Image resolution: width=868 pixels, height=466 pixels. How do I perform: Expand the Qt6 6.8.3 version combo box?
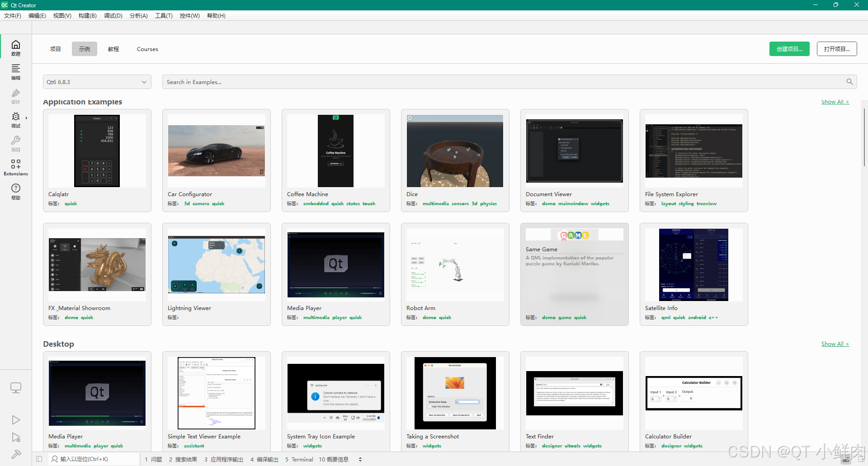(97, 82)
